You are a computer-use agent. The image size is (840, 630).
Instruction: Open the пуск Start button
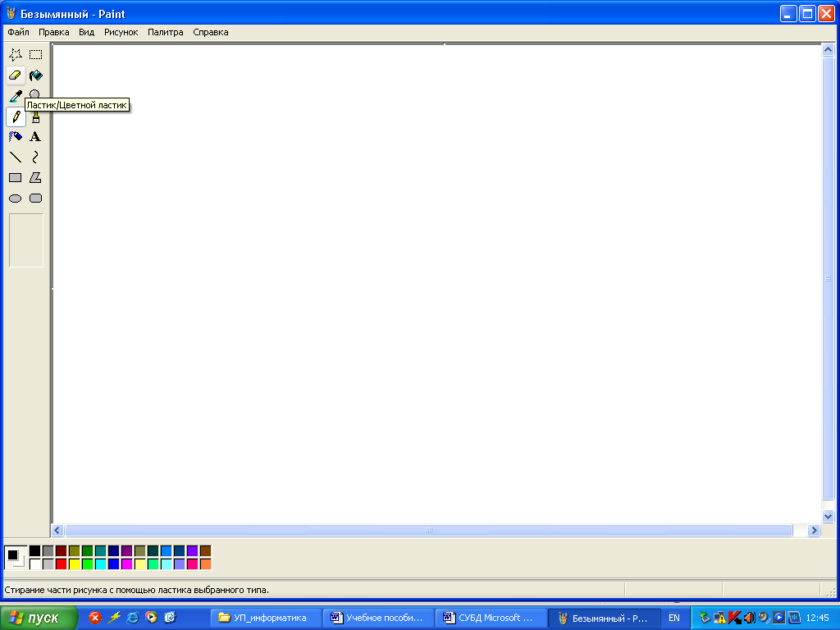tap(39, 619)
